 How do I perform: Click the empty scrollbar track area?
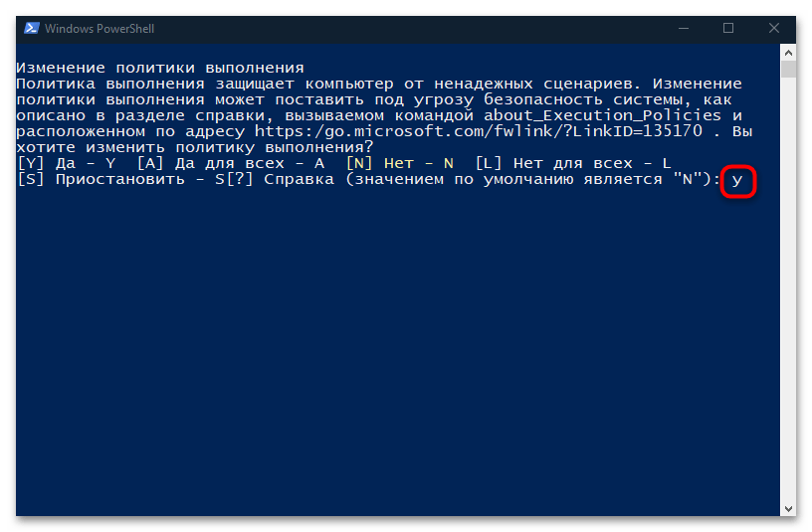(788, 298)
